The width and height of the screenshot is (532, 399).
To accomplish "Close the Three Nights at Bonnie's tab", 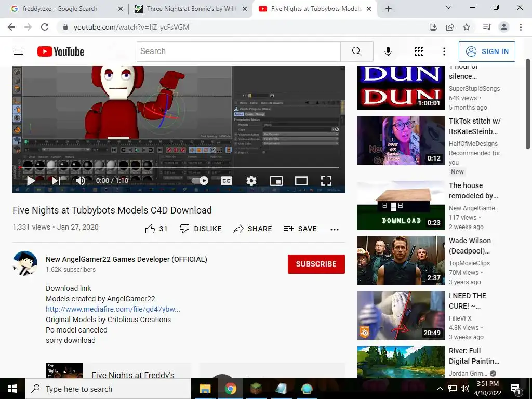I will tap(245, 9).
